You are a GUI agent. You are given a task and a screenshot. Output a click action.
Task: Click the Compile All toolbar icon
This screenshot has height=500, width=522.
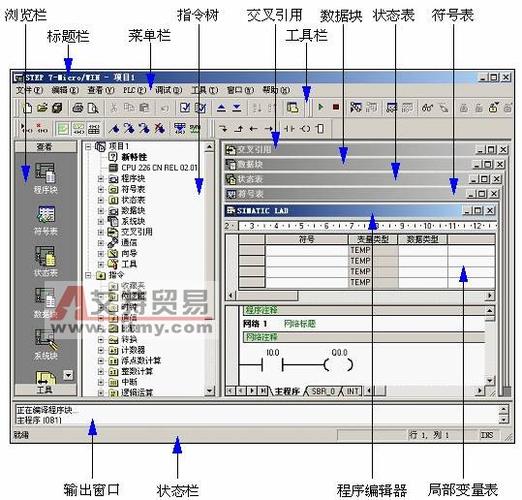[x=201, y=108]
